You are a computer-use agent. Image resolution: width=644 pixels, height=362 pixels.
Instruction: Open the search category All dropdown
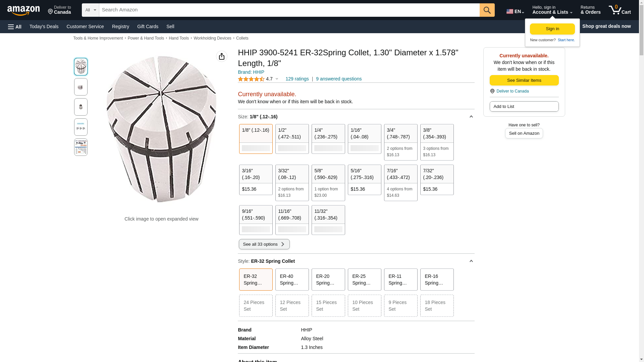[x=90, y=10]
